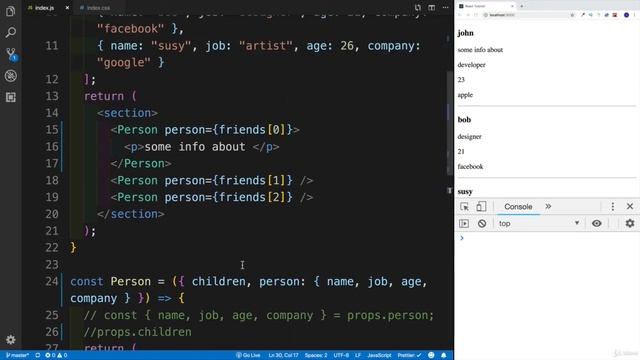Image resolution: width=640 pixels, height=360 pixels.
Task: Click 'children' parameter on line 24
Action: tap(218, 282)
